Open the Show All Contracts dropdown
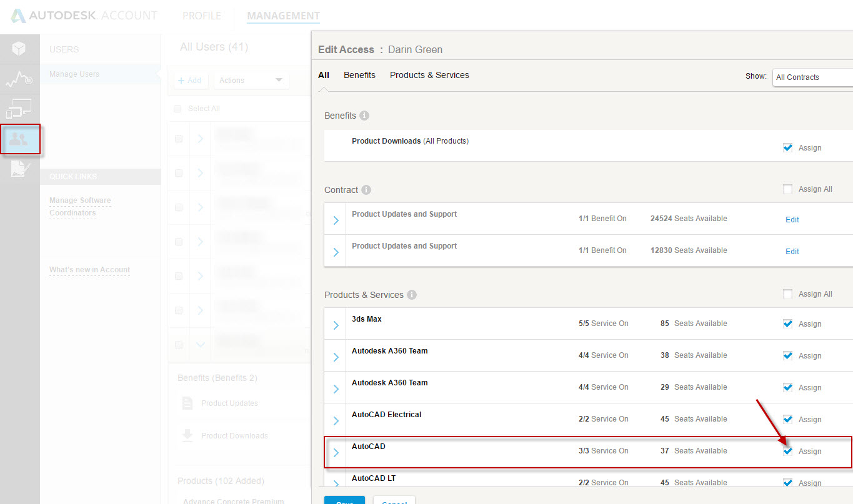The width and height of the screenshot is (853, 504). coord(812,77)
